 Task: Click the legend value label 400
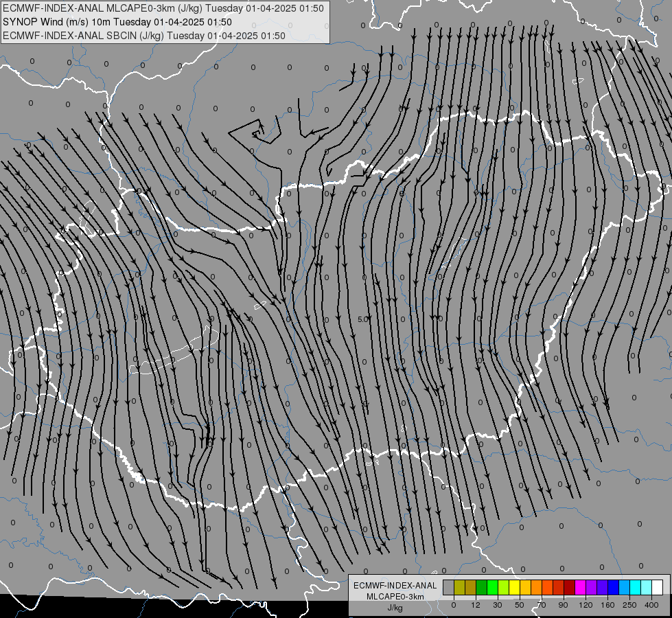point(651,605)
